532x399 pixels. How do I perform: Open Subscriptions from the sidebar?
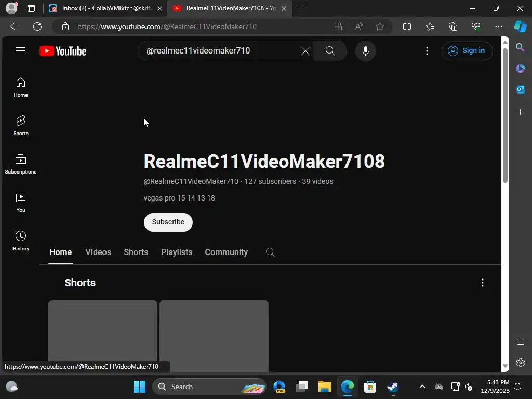point(21,164)
